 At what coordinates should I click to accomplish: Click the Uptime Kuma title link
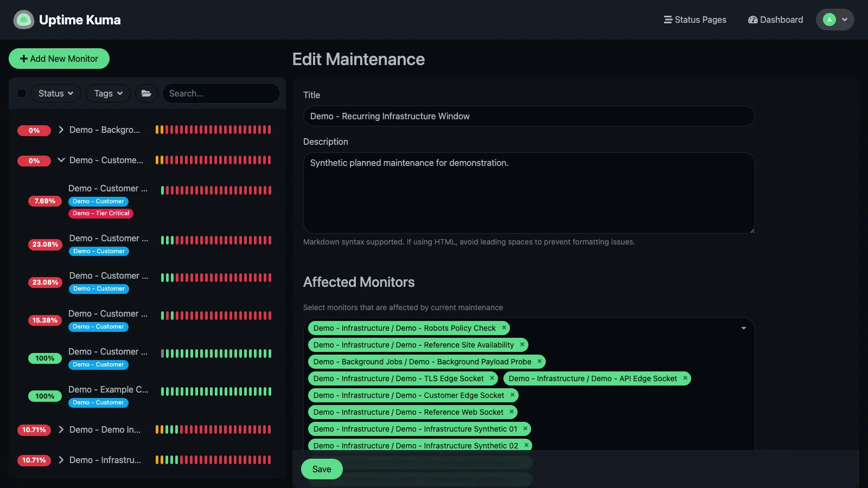[x=80, y=20]
